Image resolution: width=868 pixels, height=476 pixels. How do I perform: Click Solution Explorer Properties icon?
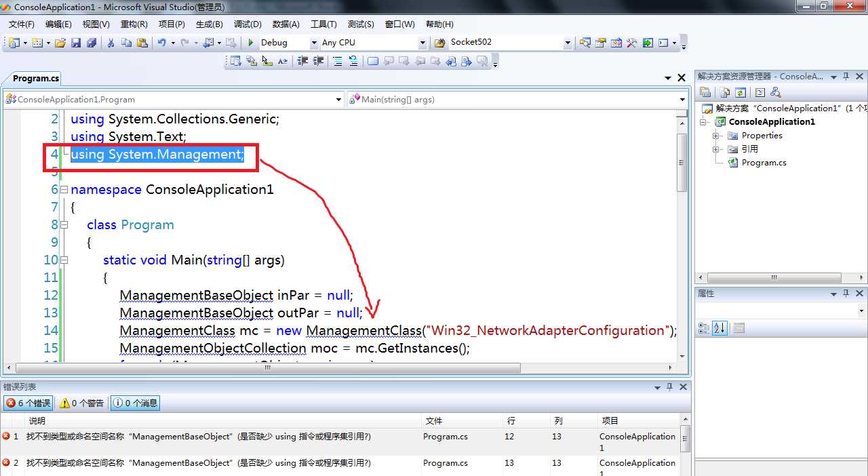(x=705, y=93)
